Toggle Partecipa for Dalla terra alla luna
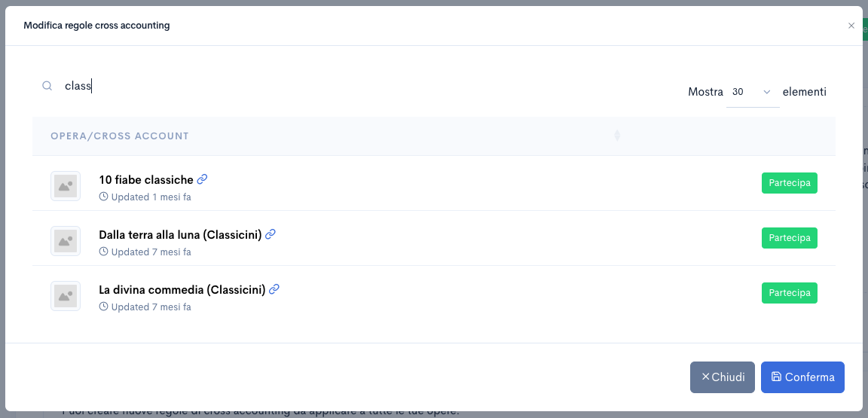Image resolution: width=868 pixels, height=418 pixels. 789,238
